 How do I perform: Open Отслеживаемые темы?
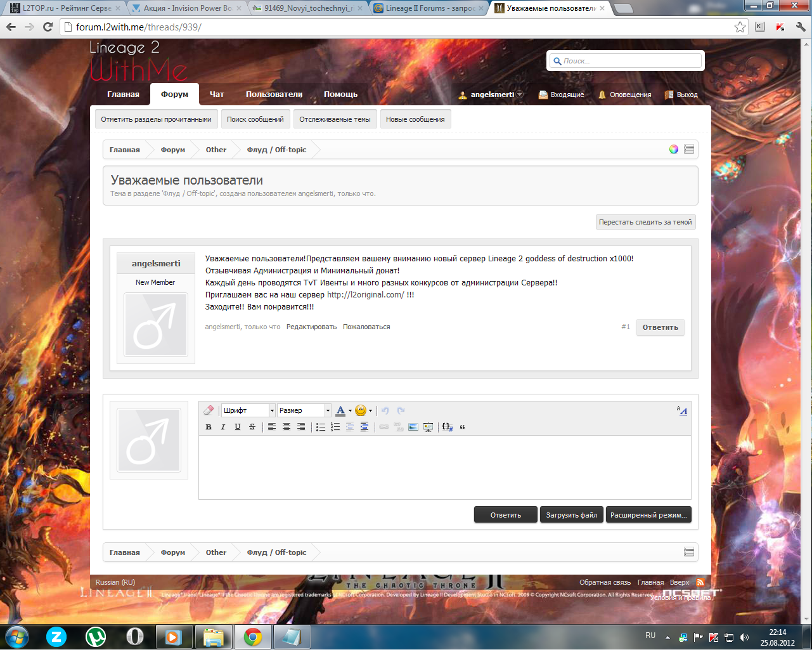pos(335,119)
